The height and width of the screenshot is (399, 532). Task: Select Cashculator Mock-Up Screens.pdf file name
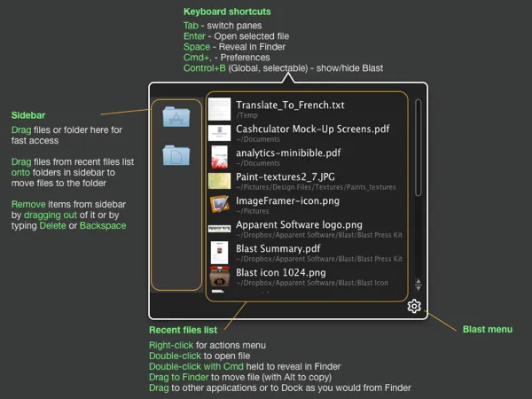pos(313,129)
